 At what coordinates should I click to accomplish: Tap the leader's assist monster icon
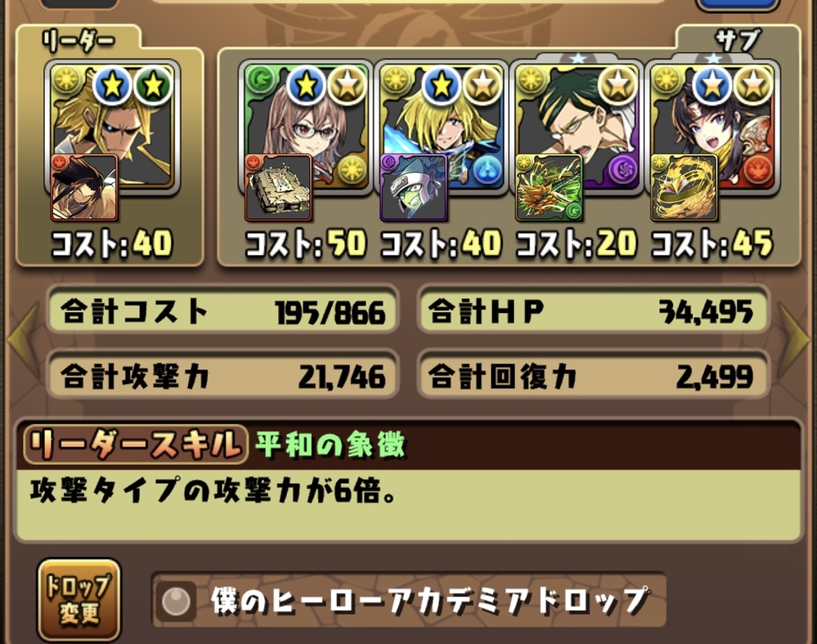coord(84,188)
